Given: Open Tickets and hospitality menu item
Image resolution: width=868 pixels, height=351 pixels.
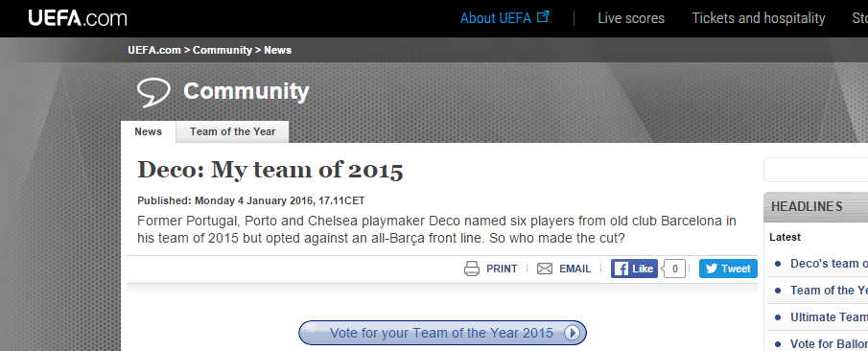Looking at the screenshot, I should [759, 18].
